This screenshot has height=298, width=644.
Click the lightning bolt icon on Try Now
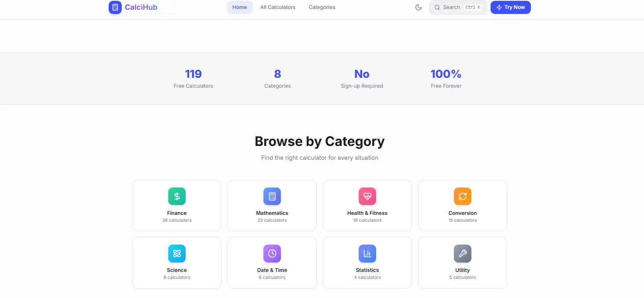point(499,7)
